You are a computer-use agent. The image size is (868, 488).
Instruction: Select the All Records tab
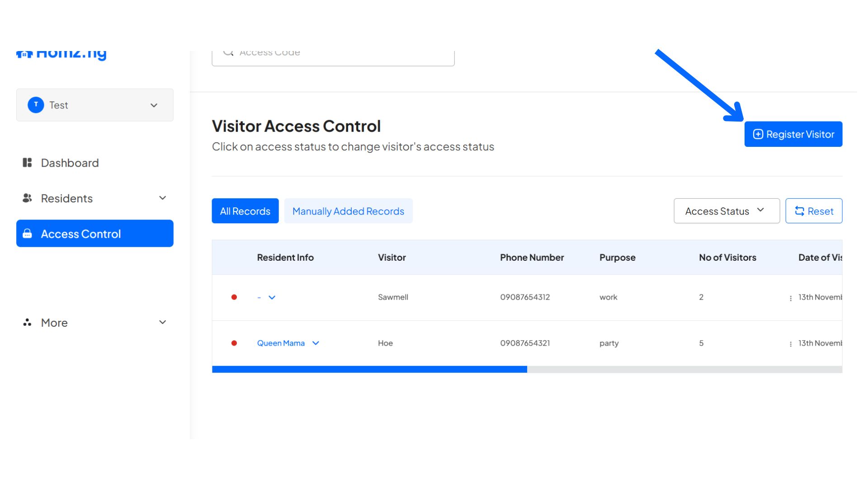[x=245, y=211]
